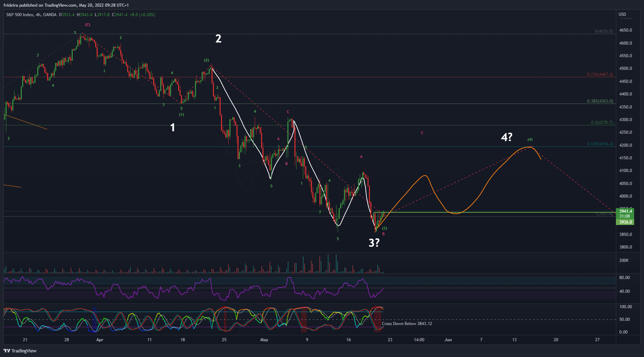Click the 4650.0 price axis label

tap(625, 30)
